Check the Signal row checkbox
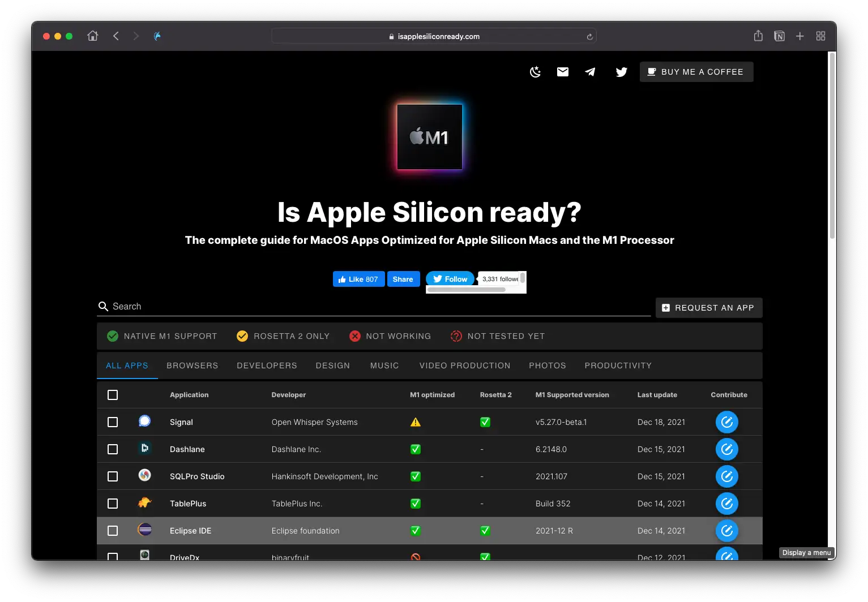Screen dimensions: 868x602 click(113, 422)
